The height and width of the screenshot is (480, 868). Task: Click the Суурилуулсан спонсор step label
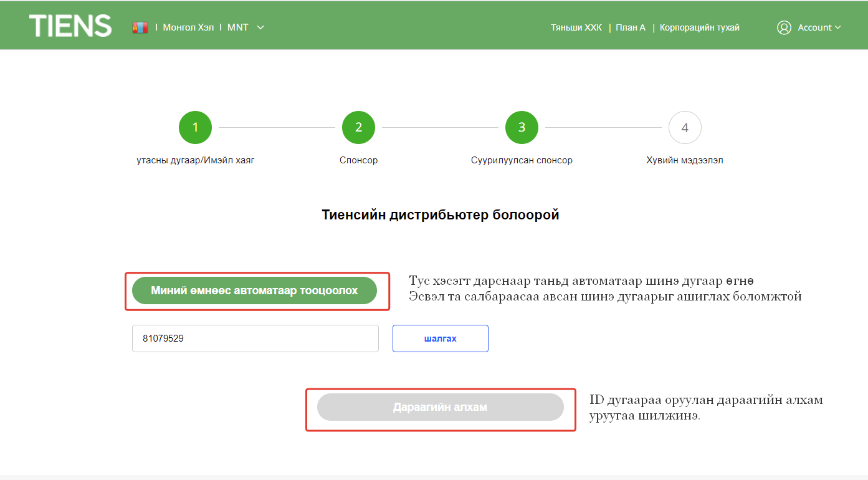pyautogui.click(x=522, y=160)
